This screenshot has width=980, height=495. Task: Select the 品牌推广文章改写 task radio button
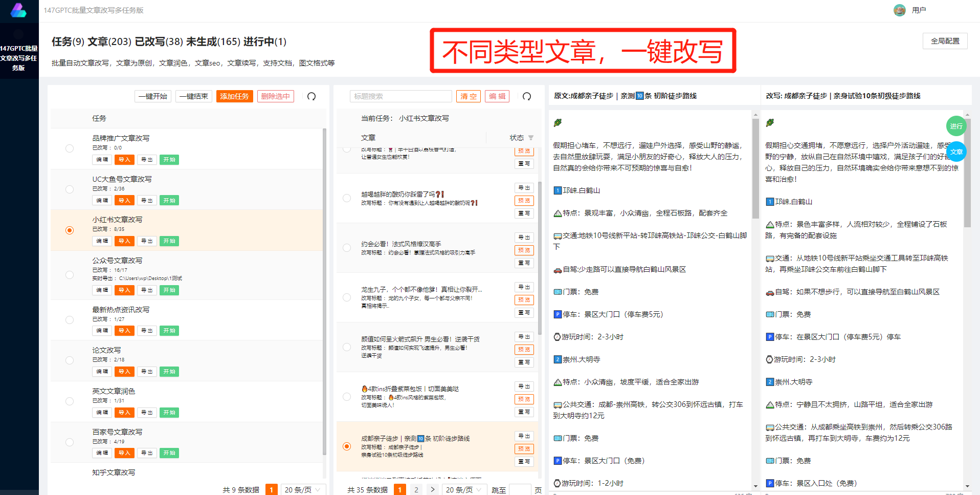click(x=70, y=148)
